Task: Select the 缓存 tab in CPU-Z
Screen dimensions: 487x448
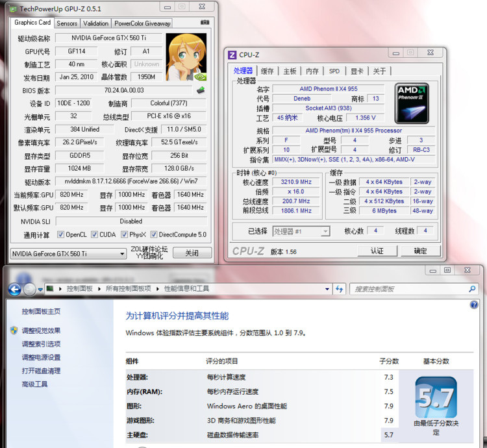Action: click(x=267, y=71)
